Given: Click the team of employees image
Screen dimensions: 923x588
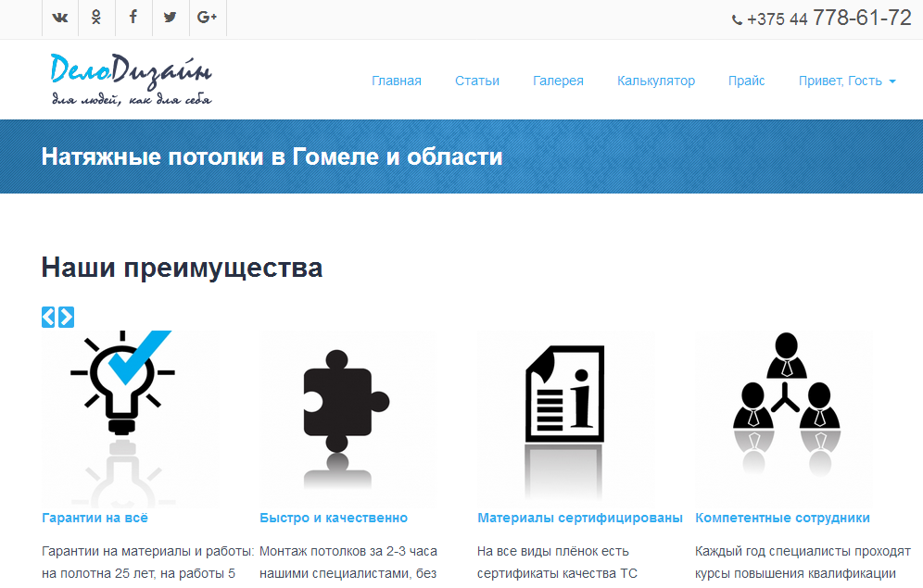Looking at the screenshot, I should coord(783,419).
